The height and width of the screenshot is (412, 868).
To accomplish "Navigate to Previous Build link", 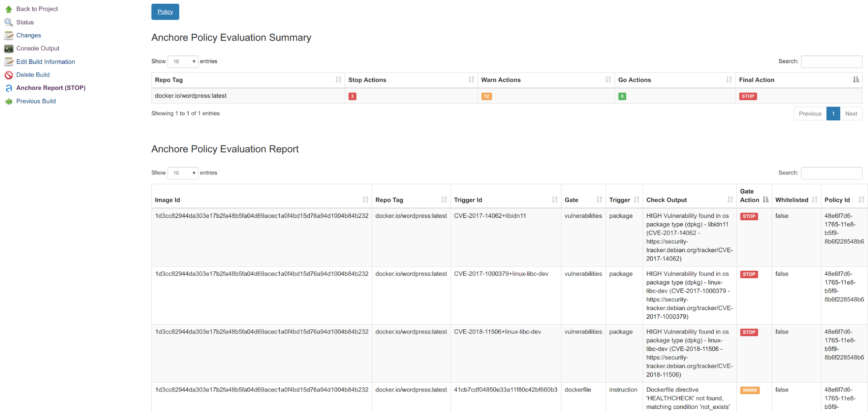I will coord(36,101).
